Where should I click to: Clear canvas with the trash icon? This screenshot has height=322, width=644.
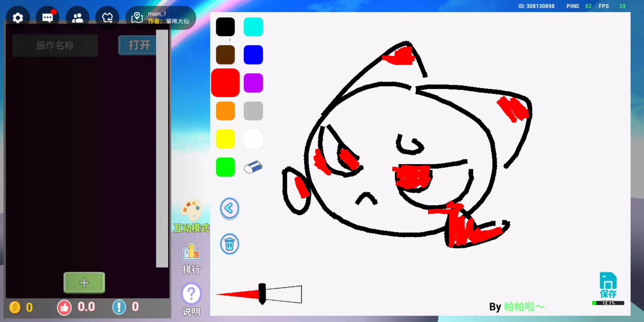[229, 244]
